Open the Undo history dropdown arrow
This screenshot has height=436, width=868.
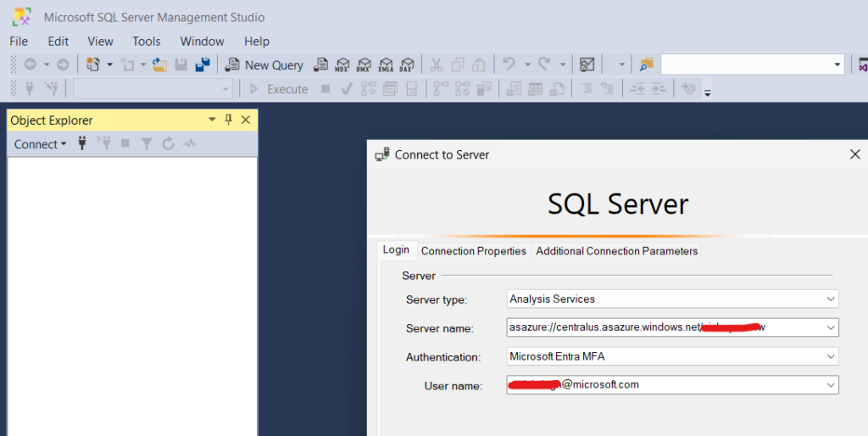[x=527, y=64]
